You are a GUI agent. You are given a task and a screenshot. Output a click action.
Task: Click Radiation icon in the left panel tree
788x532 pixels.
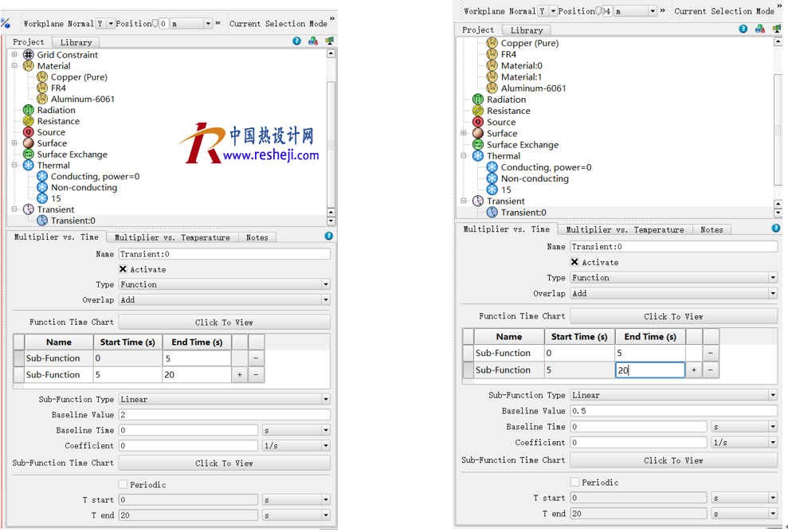(x=29, y=111)
